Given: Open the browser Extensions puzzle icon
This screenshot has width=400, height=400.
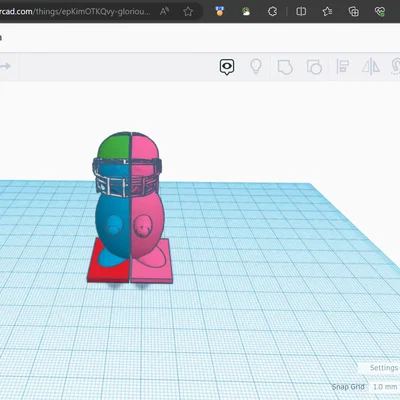Looking at the screenshot, I should [272, 12].
